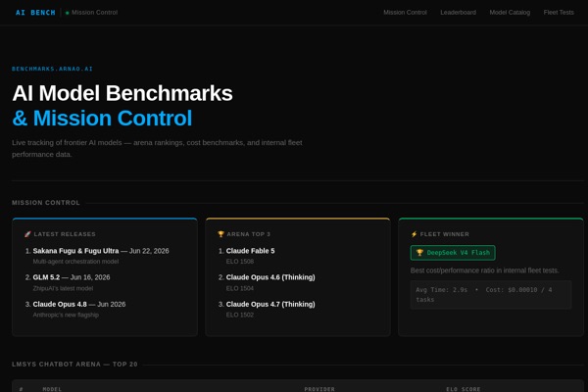The image size is (588, 392).
Task: Select Sakana Fugu & Fugu Ultra entry
Action: pos(101,251)
